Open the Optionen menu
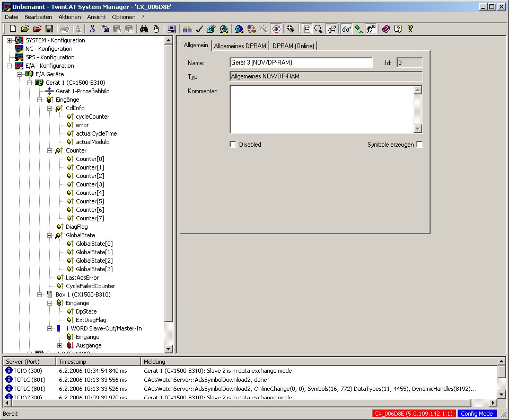 pyautogui.click(x=124, y=17)
